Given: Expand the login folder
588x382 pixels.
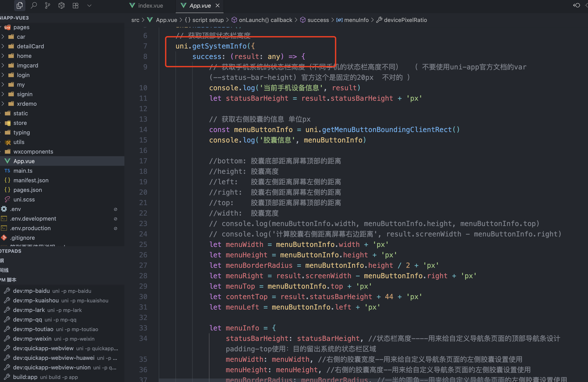Looking at the screenshot, I should pyautogui.click(x=23, y=75).
